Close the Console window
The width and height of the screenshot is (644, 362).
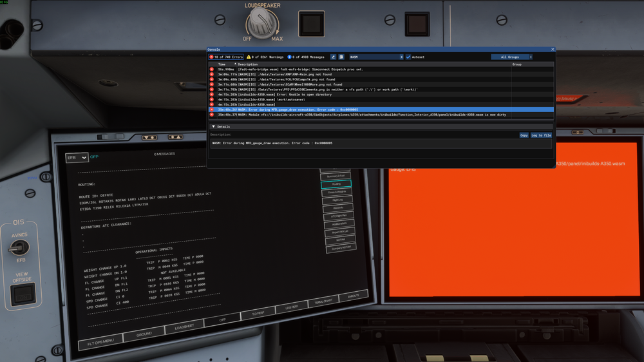pyautogui.click(x=552, y=49)
